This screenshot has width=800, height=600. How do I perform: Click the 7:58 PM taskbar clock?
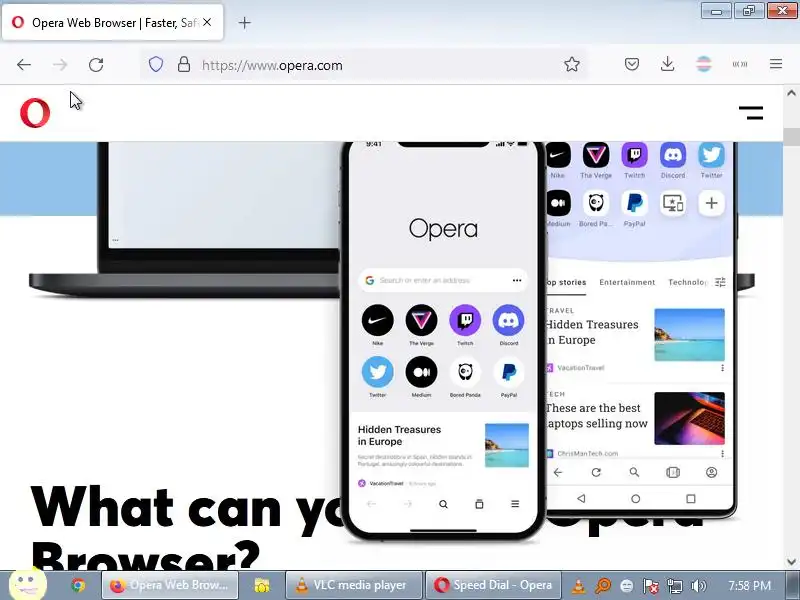pos(749,585)
